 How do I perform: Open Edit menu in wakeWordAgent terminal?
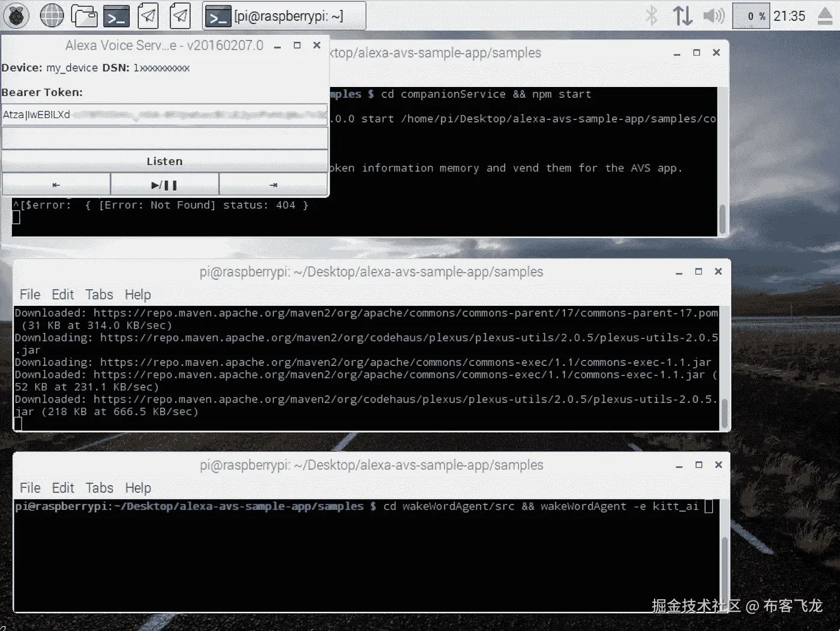(x=62, y=488)
